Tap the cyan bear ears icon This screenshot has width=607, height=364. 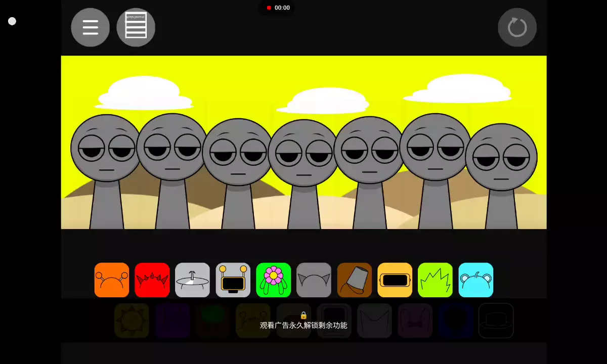[x=476, y=280]
